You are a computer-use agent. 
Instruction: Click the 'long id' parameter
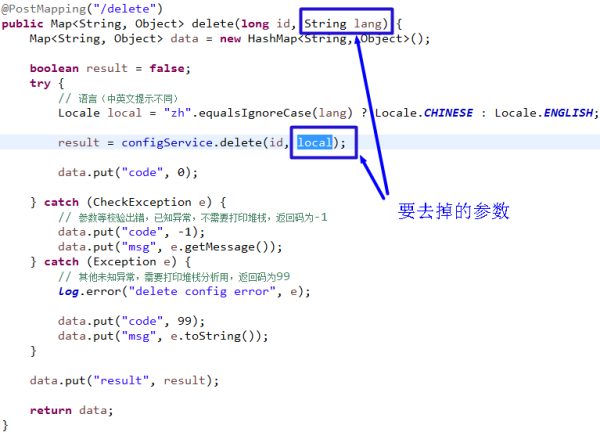point(266,24)
